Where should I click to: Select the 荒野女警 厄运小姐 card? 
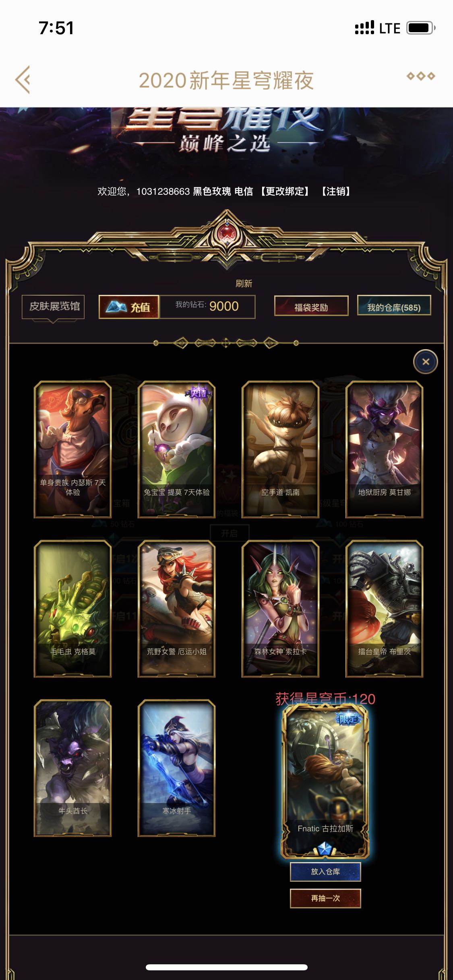pos(176,609)
